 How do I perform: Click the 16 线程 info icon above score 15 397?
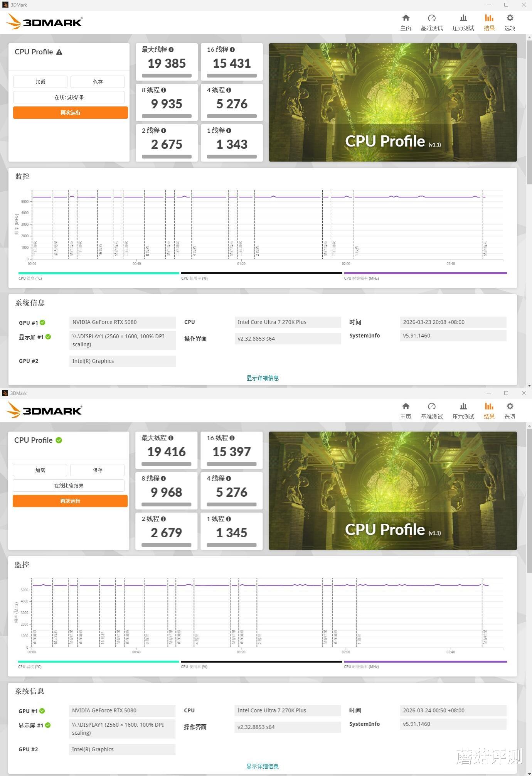pos(232,438)
